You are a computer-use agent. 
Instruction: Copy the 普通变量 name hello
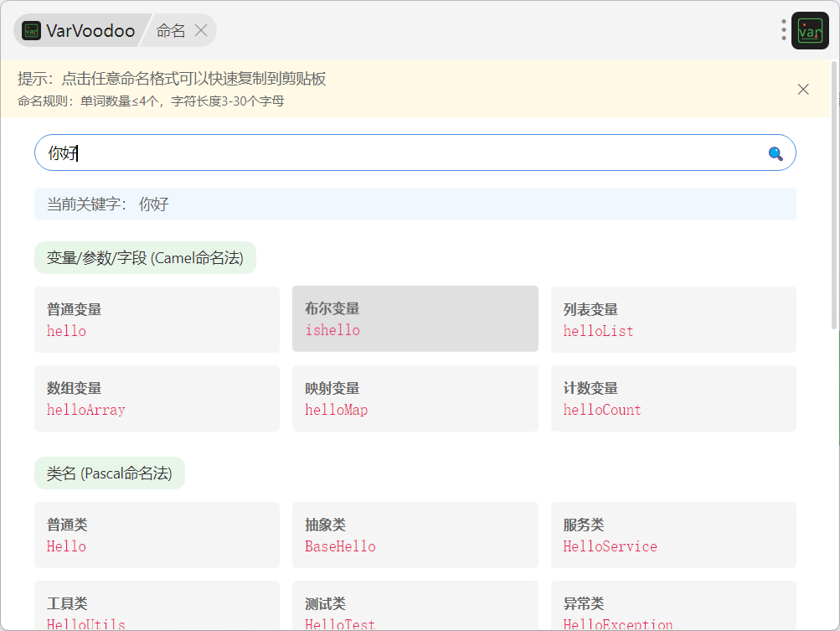coord(157,319)
